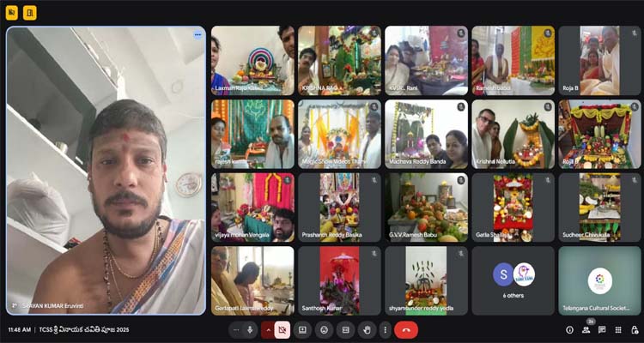
Task: Show the People participants panel
Action: tap(586, 329)
